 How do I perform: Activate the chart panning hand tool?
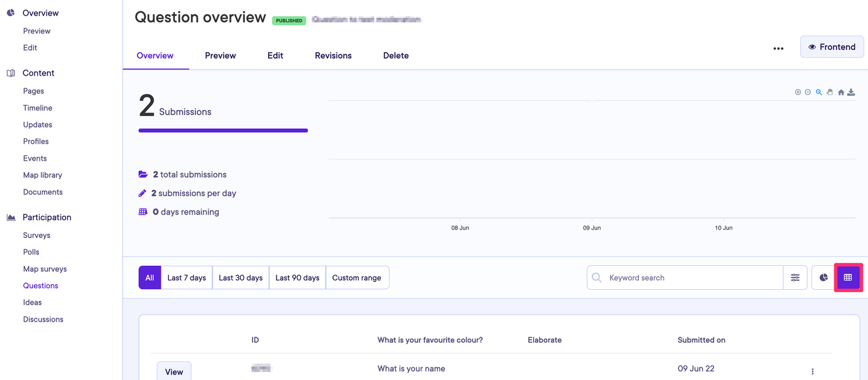coord(830,93)
